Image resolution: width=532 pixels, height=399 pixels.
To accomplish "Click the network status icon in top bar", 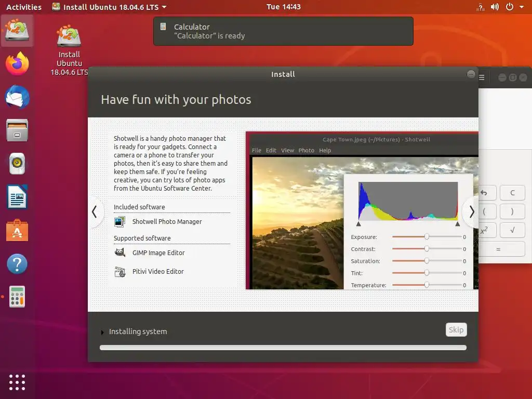I will 481,7.
